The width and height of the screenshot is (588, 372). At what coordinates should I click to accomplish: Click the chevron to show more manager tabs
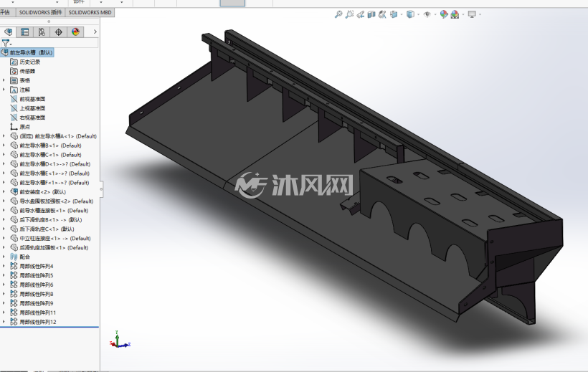[95, 32]
